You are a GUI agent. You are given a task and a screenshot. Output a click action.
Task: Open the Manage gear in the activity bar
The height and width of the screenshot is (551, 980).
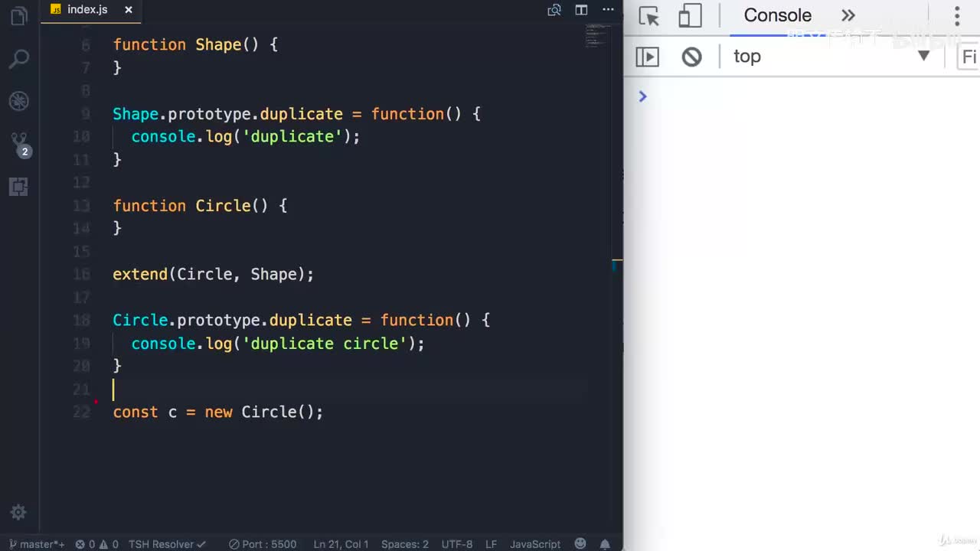(19, 512)
